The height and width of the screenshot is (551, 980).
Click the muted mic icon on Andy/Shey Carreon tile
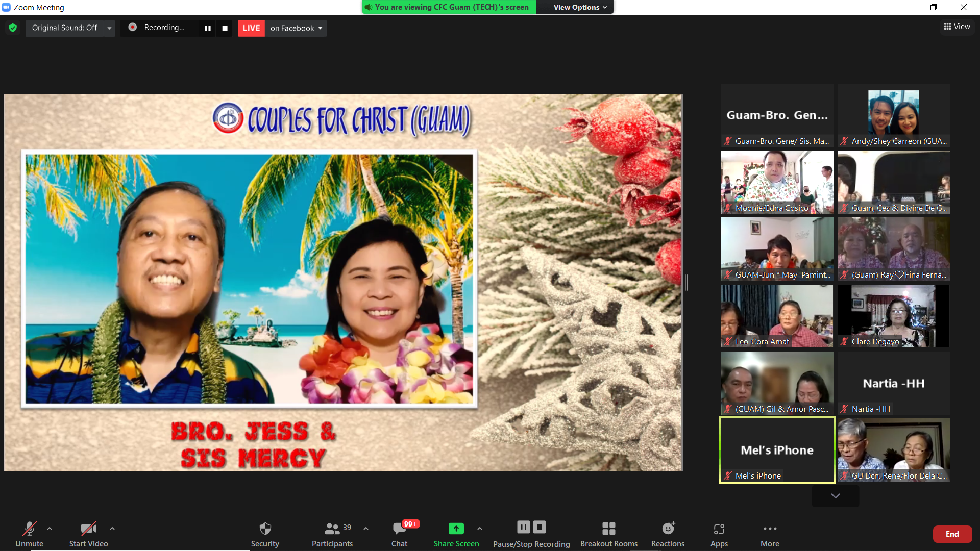(x=845, y=141)
